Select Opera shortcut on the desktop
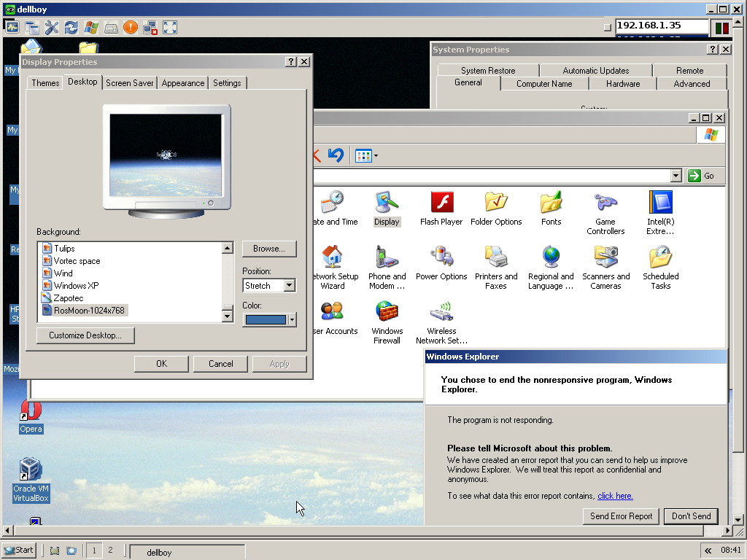This screenshot has height=560, width=747. [31, 416]
